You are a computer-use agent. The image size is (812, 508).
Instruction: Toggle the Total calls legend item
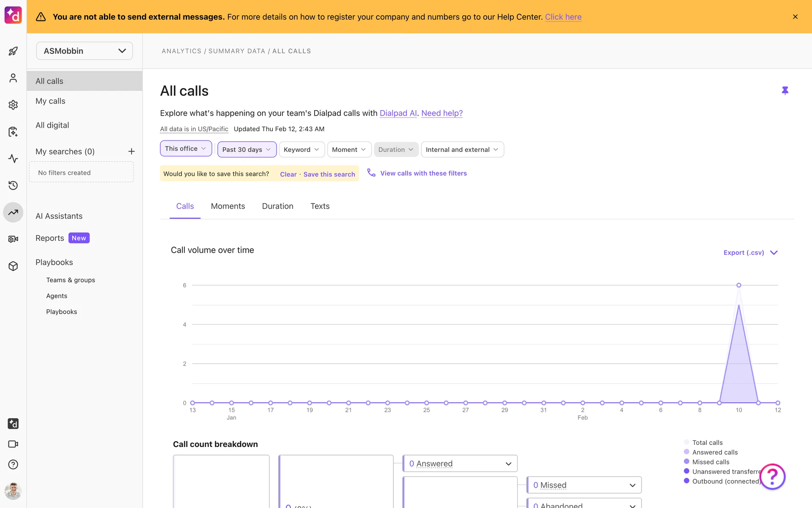click(707, 442)
